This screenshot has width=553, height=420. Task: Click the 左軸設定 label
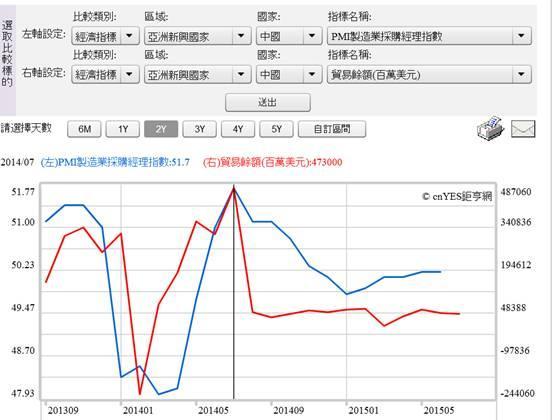click(x=44, y=34)
